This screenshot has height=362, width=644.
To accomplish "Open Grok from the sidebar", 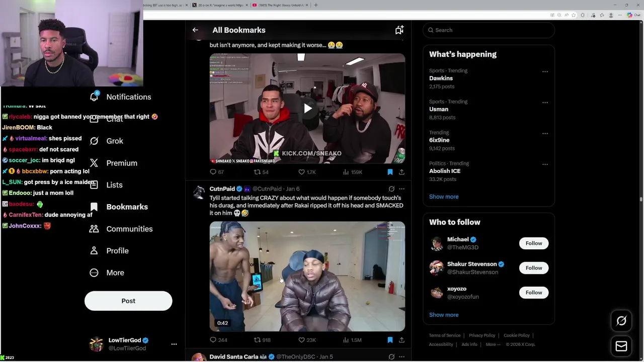I will point(106,141).
